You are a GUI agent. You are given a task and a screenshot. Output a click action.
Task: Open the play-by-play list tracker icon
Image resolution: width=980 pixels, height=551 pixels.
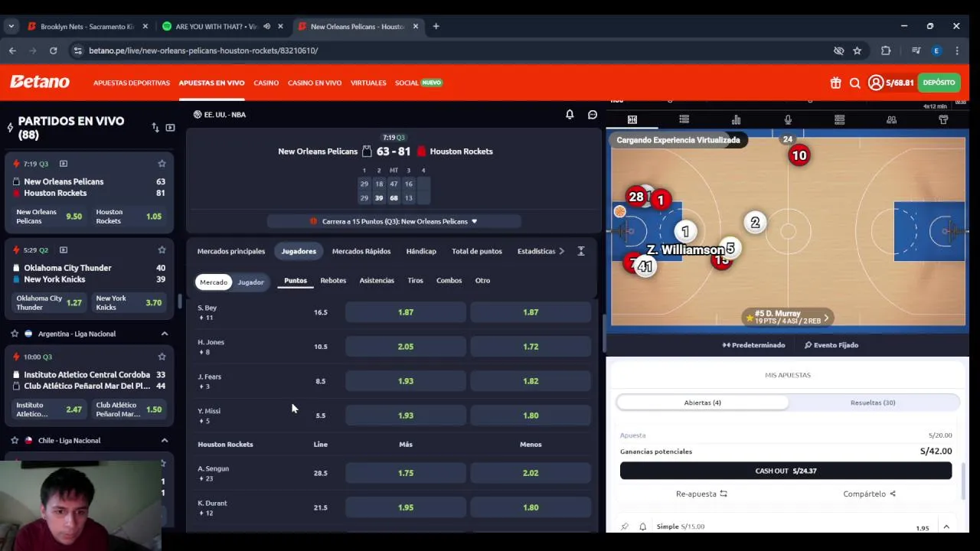684,119
